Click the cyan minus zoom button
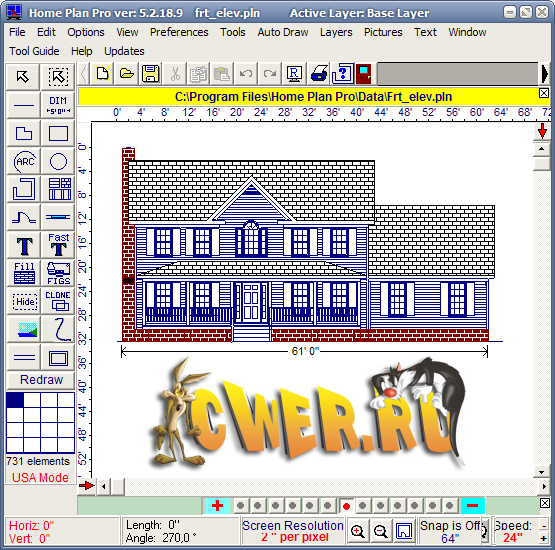This screenshot has width=555, height=550. coord(473,506)
